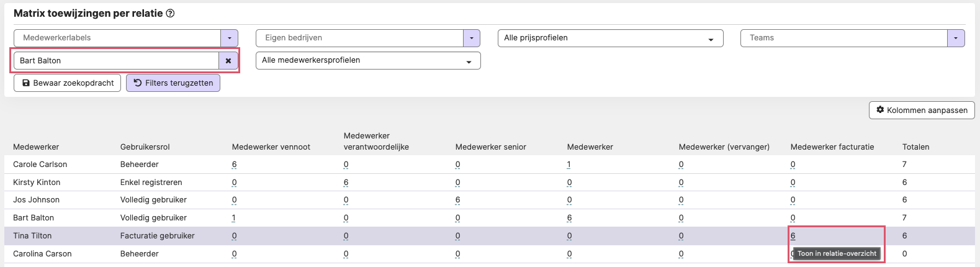Select Kirsty Kinton name cell
Image resolution: width=980 pixels, height=267 pixels.
[37, 183]
